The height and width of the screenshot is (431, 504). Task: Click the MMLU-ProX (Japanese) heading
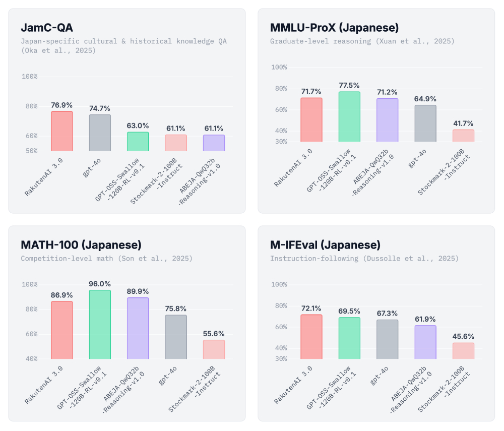point(334,28)
